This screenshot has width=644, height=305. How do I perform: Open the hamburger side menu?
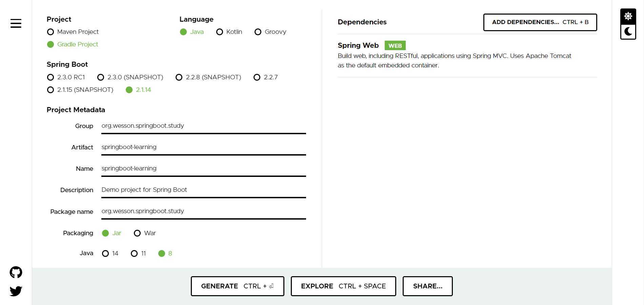coord(16,23)
